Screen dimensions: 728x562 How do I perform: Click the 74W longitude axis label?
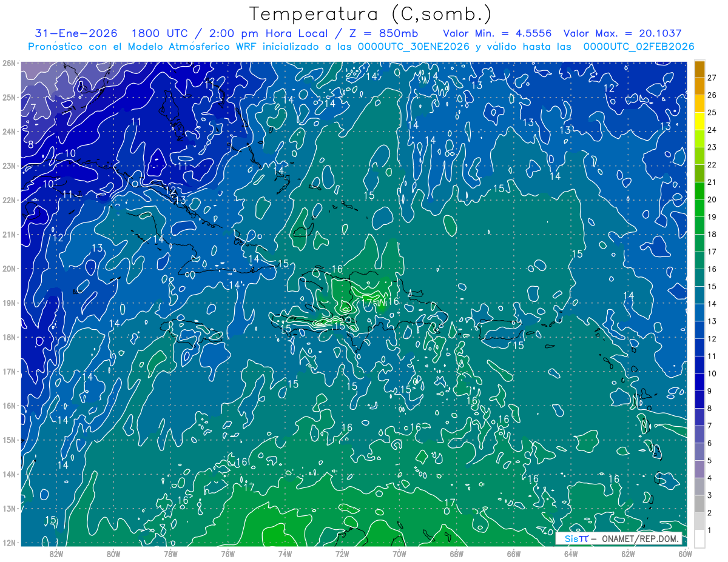(x=285, y=553)
